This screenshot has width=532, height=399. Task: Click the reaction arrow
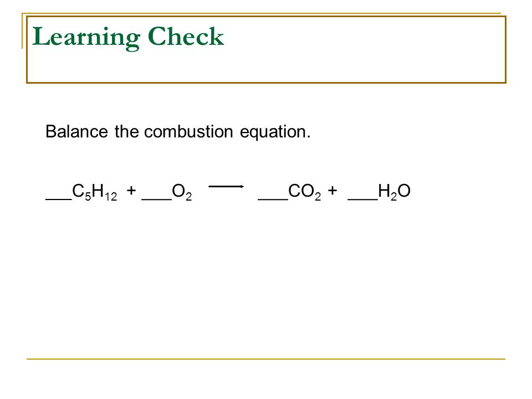[226, 186]
